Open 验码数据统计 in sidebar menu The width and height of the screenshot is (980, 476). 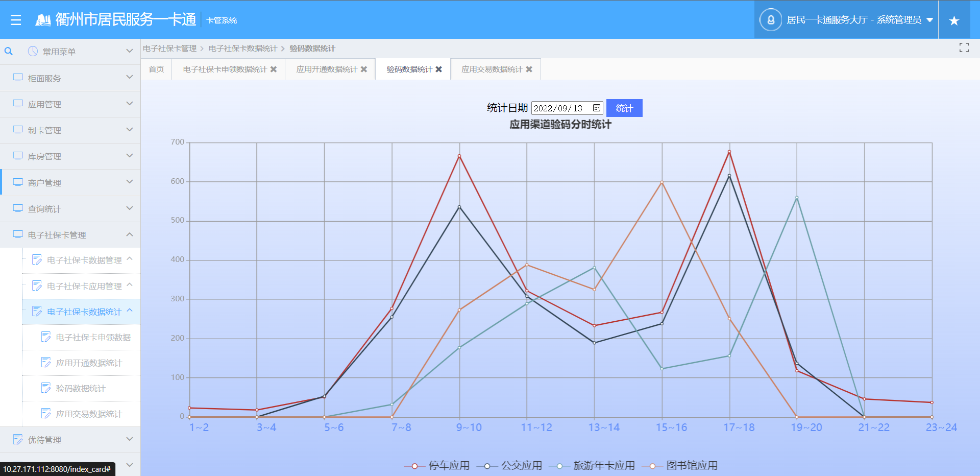(x=81, y=389)
